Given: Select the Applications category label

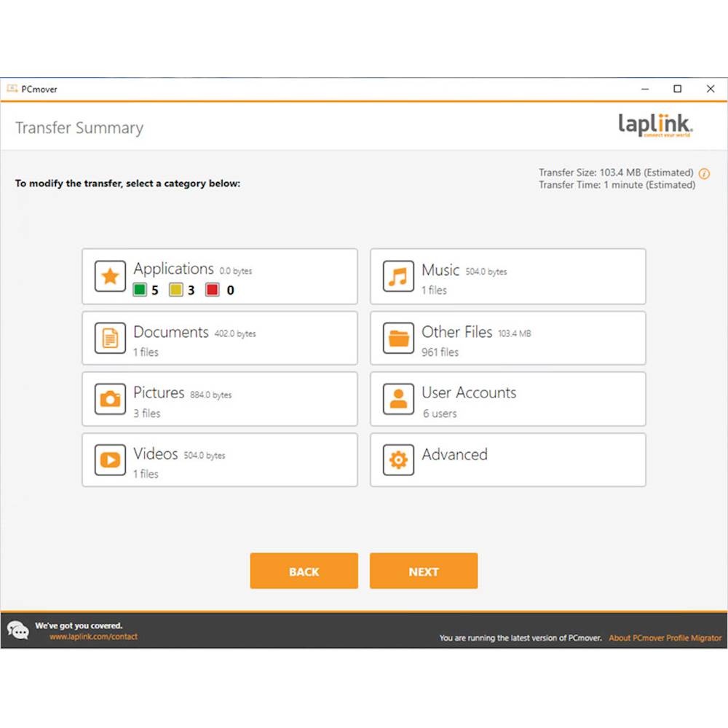Looking at the screenshot, I should click(174, 269).
